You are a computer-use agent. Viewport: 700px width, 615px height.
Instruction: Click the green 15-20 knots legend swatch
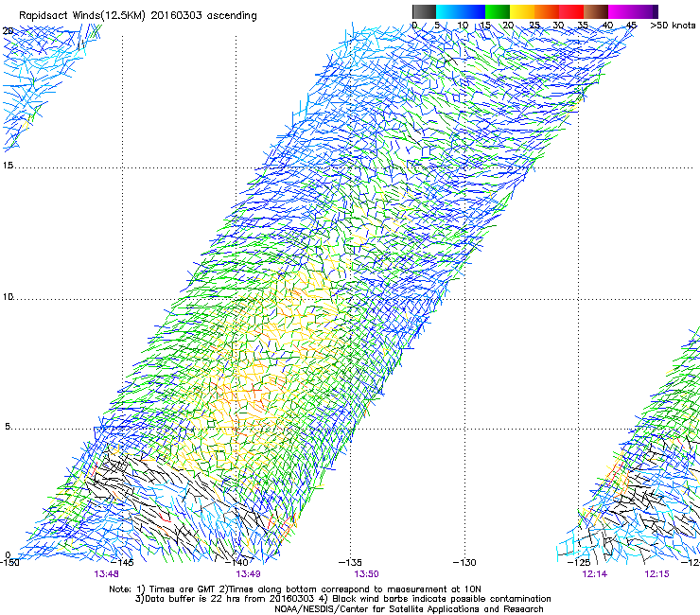pos(498,11)
